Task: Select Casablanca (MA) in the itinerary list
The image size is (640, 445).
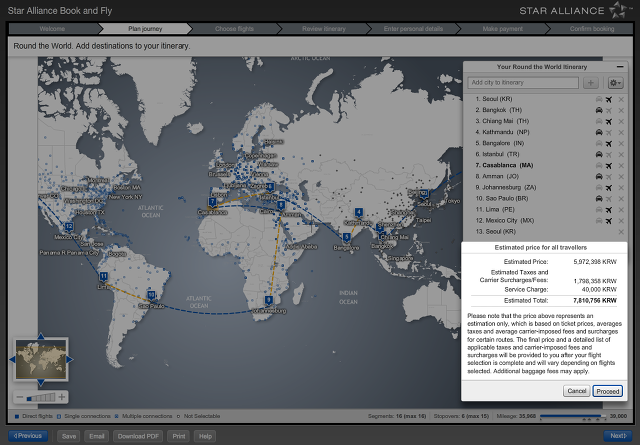Action: [x=507, y=165]
